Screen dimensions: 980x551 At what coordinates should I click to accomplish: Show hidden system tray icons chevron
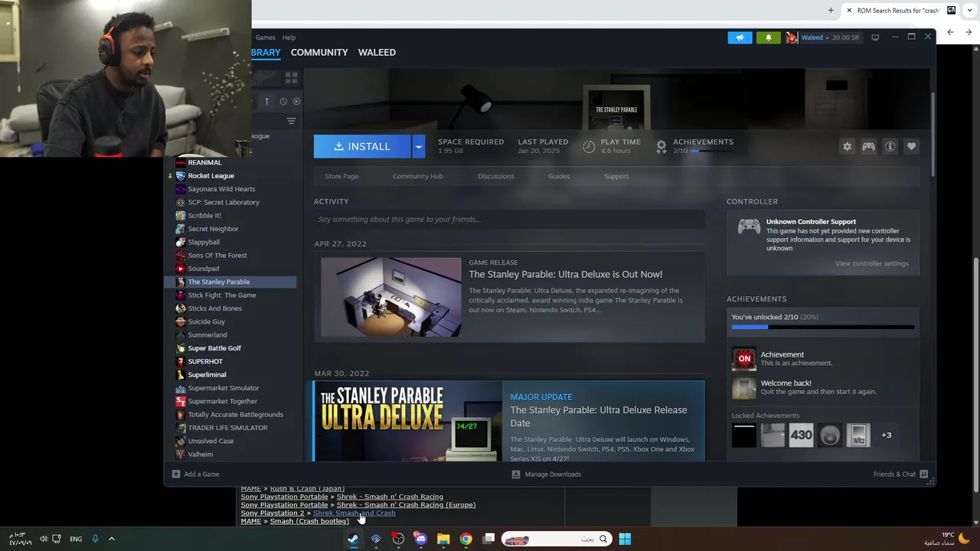[x=111, y=539]
